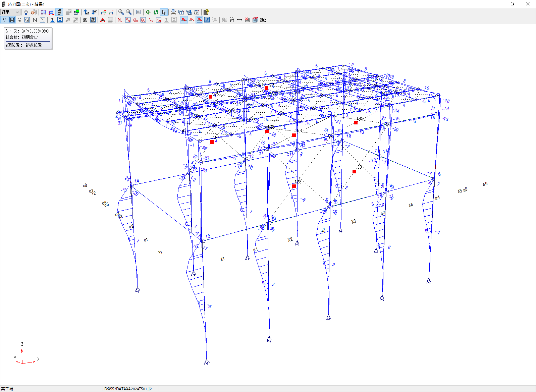The height and width of the screenshot is (392, 536).
Task: Click the 某工場 status bar label
Action: click(7, 389)
